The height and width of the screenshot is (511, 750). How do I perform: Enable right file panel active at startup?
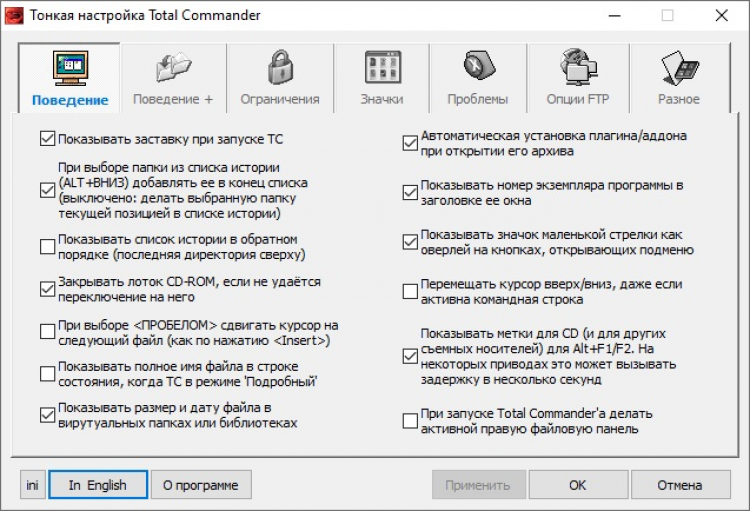[410, 421]
